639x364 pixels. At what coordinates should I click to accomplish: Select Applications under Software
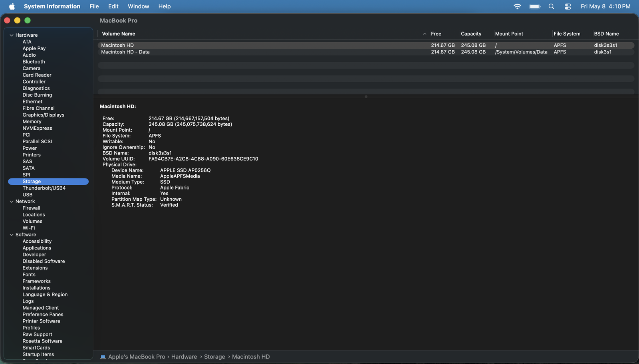pos(37,248)
